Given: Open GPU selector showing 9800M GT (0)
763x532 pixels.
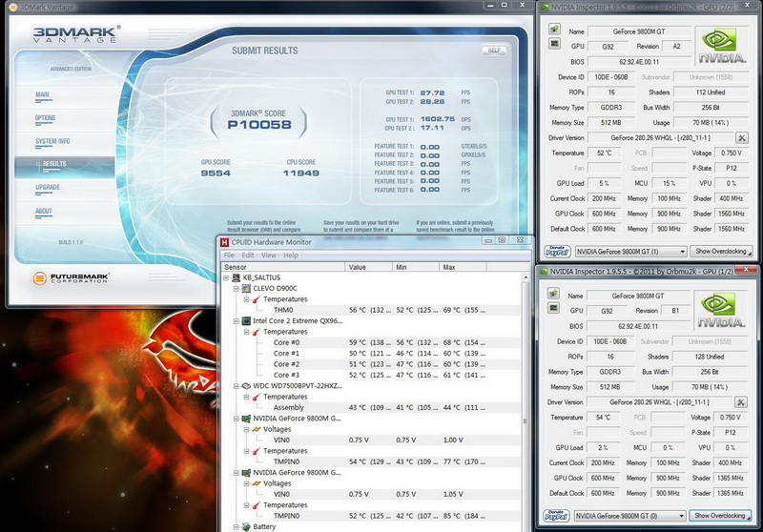Looking at the screenshot, I should click(630, 516).
